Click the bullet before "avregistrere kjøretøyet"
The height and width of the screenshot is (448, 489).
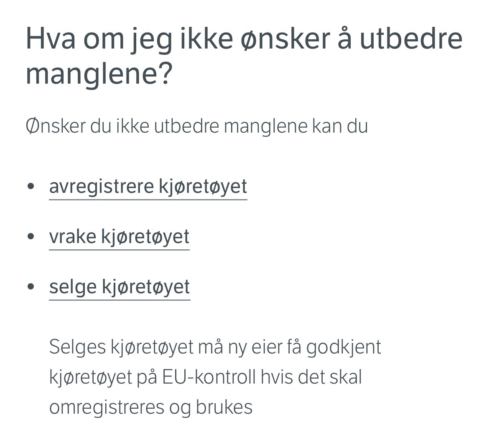pyautogui.click(x=31, y=187)
